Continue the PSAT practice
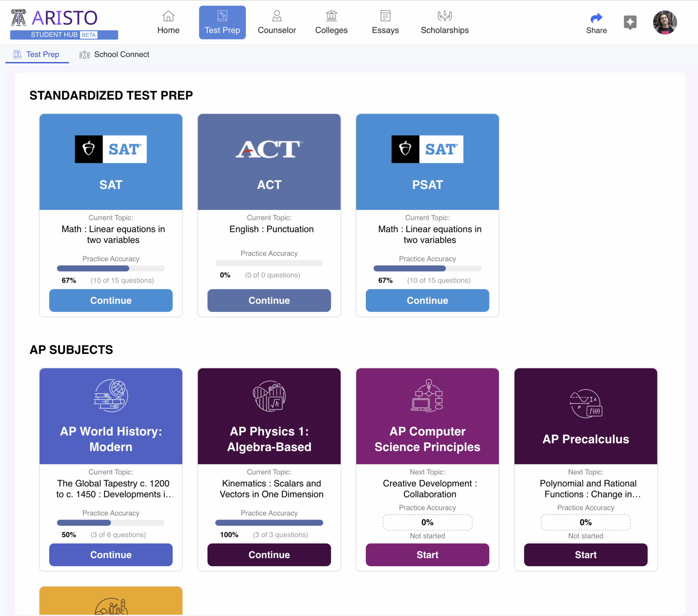 click(427, 300)
